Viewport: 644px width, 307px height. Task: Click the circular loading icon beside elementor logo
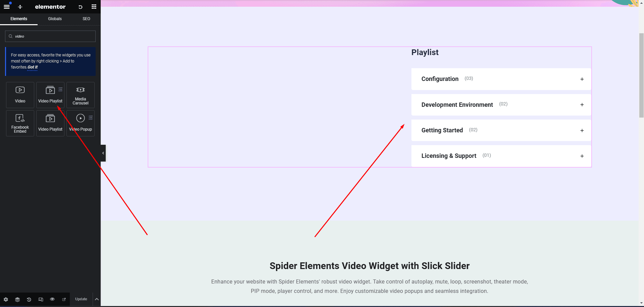pyautogui.click(x=81, y=7)
